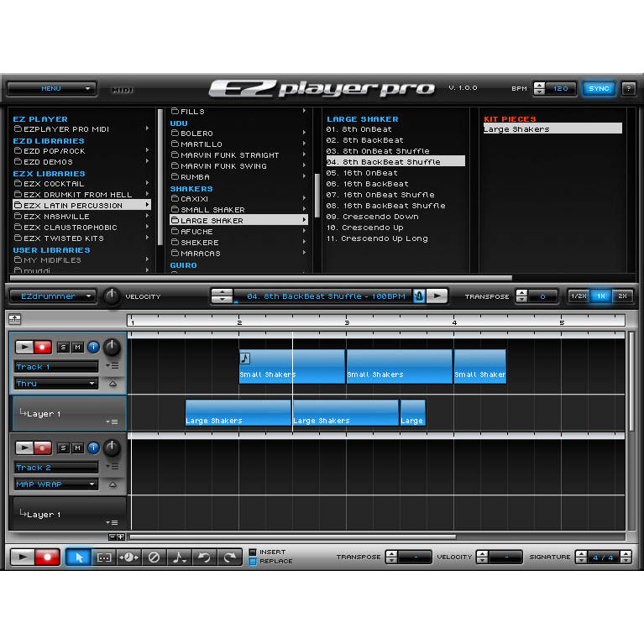Click the help question mark button
The height and width of the screenshot is (644, 644).
[x=628, y=88]
